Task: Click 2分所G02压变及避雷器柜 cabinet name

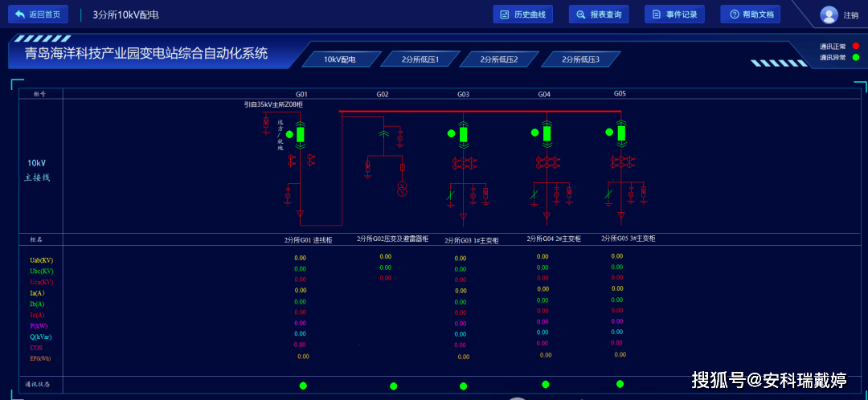Action: tap(392, 239)
